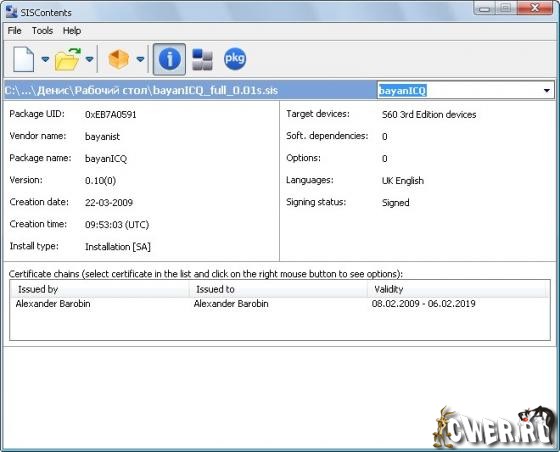Image resolution: width=560 pixels, height=452 pixels.
Task: Click the Issued by column header
Action: click(100, 289)
